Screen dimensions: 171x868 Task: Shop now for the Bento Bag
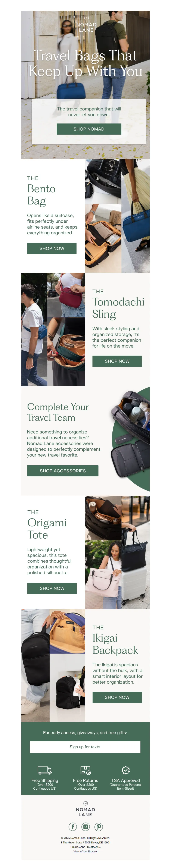coord(52,248)
